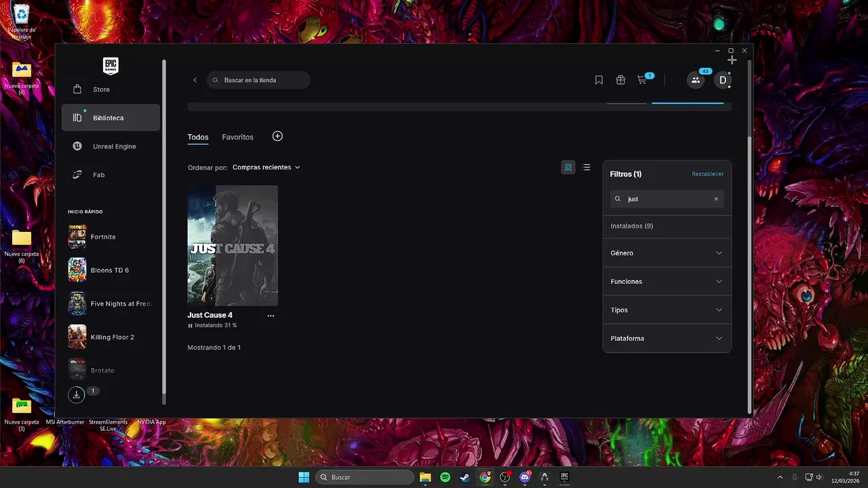Expand the Género filter
The width and height of the screenshot is (868, 488).
click(x=667, y=253)
